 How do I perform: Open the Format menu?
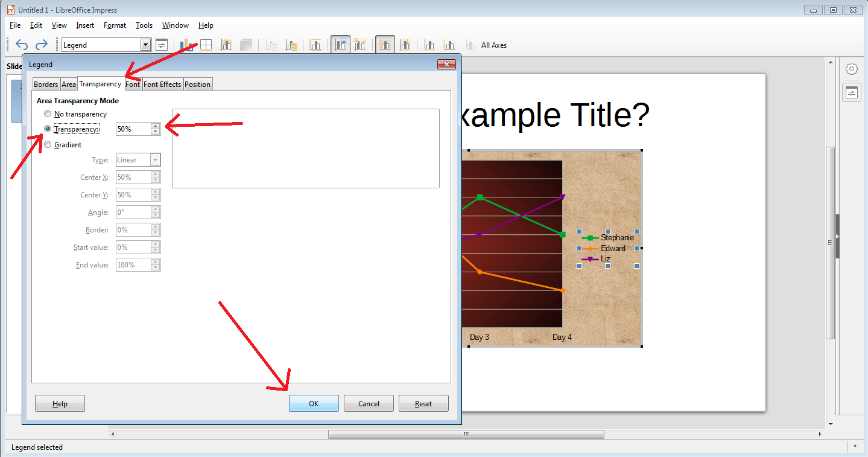[x=115, y=25]
